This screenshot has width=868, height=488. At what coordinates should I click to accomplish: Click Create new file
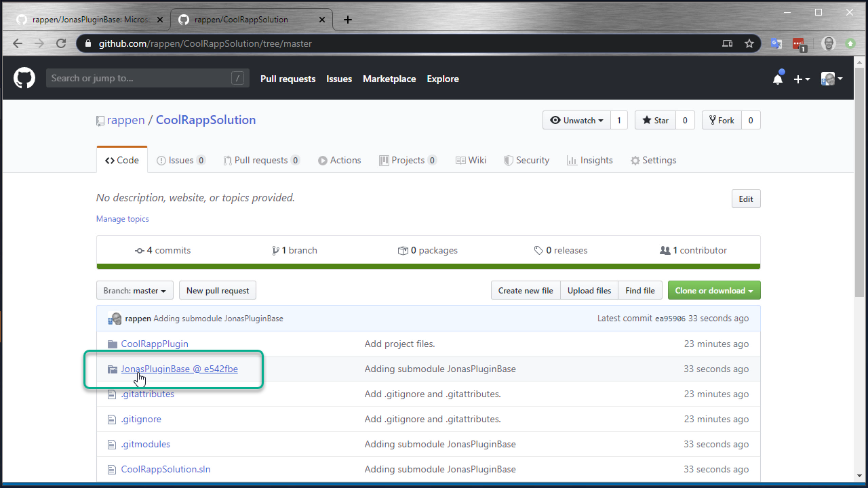click(526, 291)
